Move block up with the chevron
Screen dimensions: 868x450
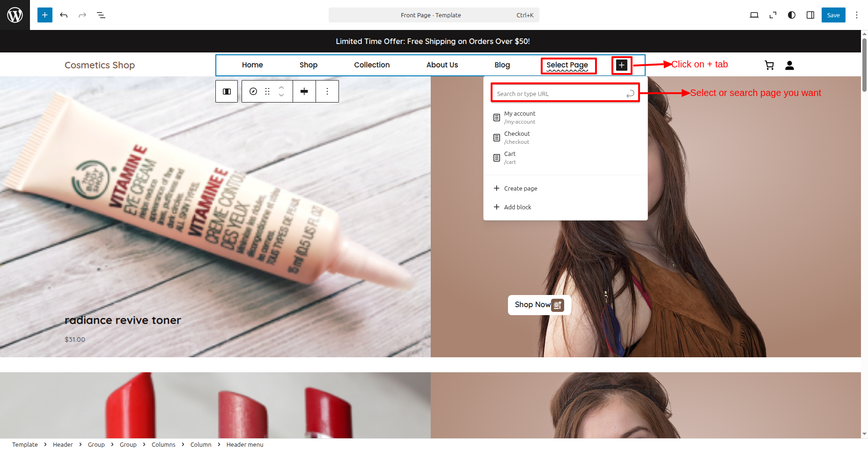[281, 87]
